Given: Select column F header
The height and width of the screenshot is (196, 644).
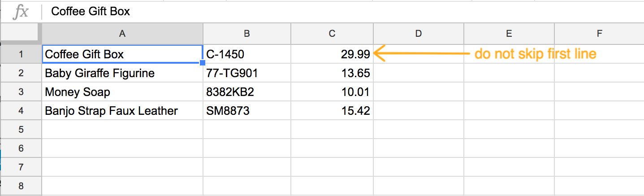Looking at the screenshot, I should click(x=599, y=33).
